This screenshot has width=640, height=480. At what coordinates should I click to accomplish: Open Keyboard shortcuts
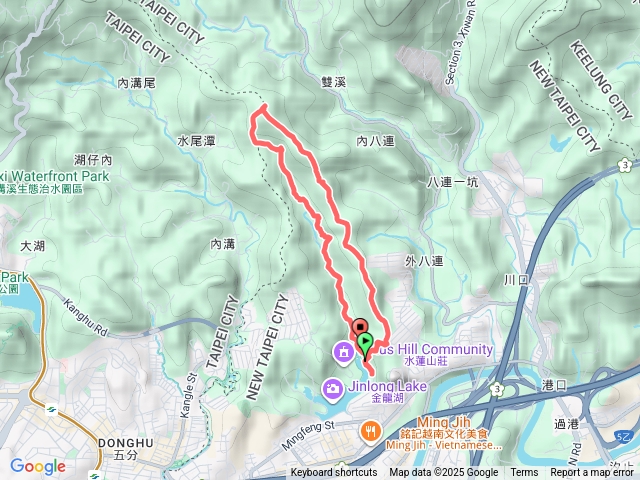coord(334,473)
